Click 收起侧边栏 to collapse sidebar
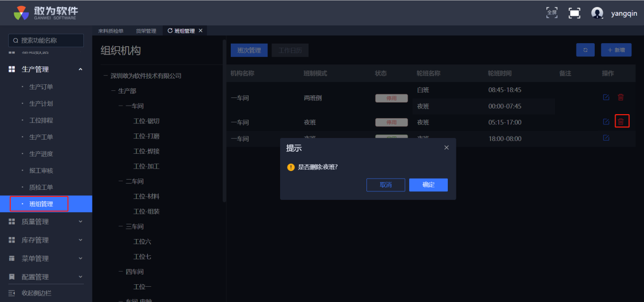644x302 pixels. click(x=36, y=293)
